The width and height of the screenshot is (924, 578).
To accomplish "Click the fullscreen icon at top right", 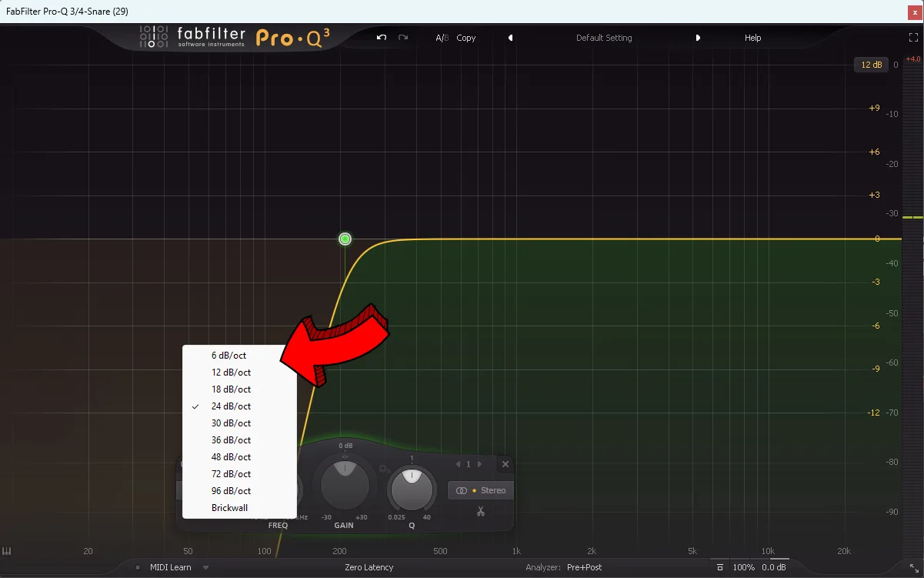I will 913,36.
